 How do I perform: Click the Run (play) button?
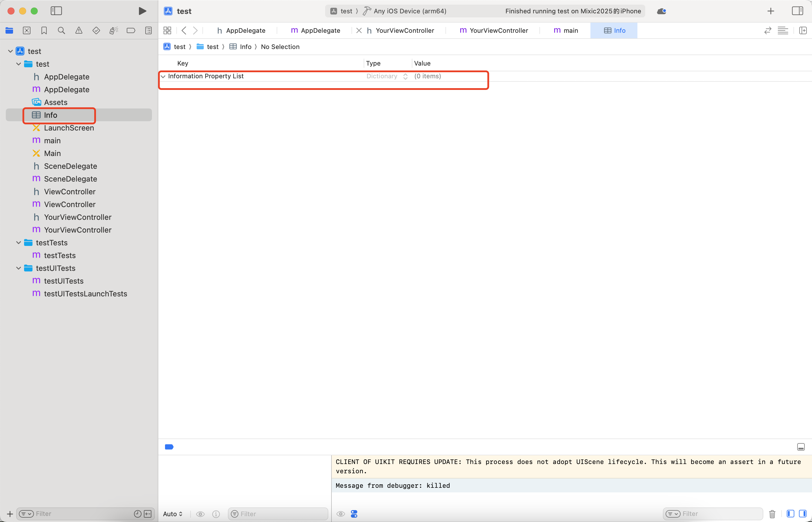(x=142, y=11)
